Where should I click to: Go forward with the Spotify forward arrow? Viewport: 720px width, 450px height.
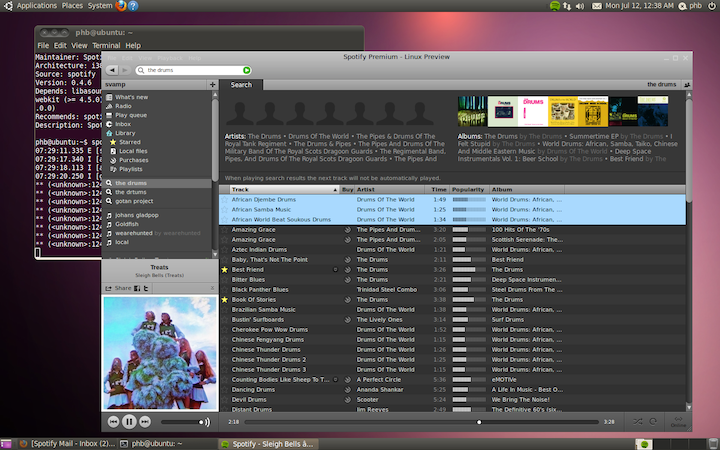124,70
